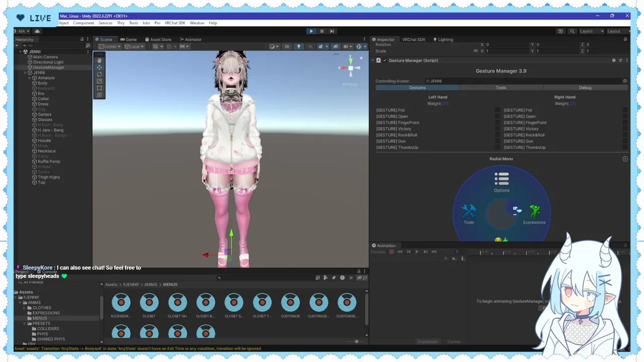644x362 pixels.
Task: Select the Rect tool in Scene toolbar
Action: pos(99,88)
